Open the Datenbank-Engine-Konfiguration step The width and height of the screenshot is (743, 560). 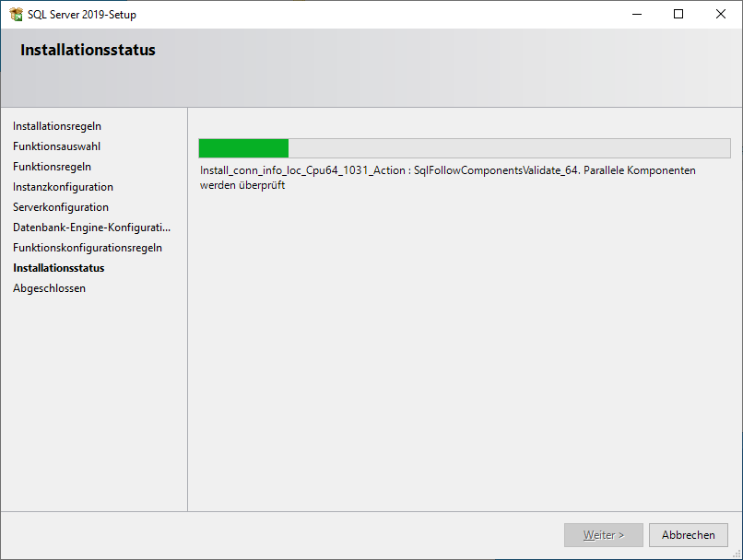(92, 227)
